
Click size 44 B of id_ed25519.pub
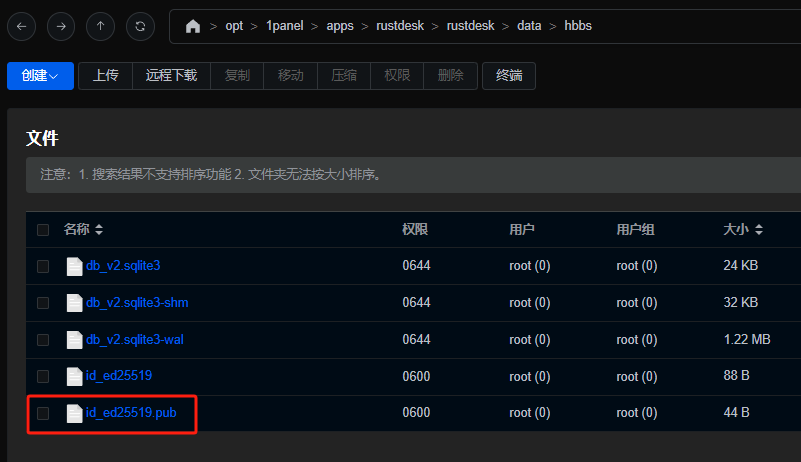pos(736,412)
